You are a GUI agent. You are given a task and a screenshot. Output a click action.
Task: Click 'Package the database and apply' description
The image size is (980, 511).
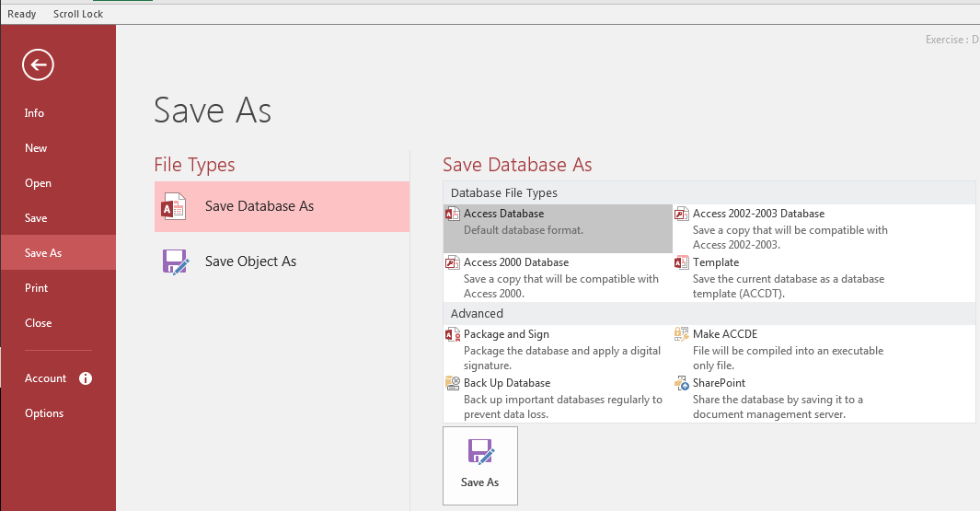click(562, 358)
